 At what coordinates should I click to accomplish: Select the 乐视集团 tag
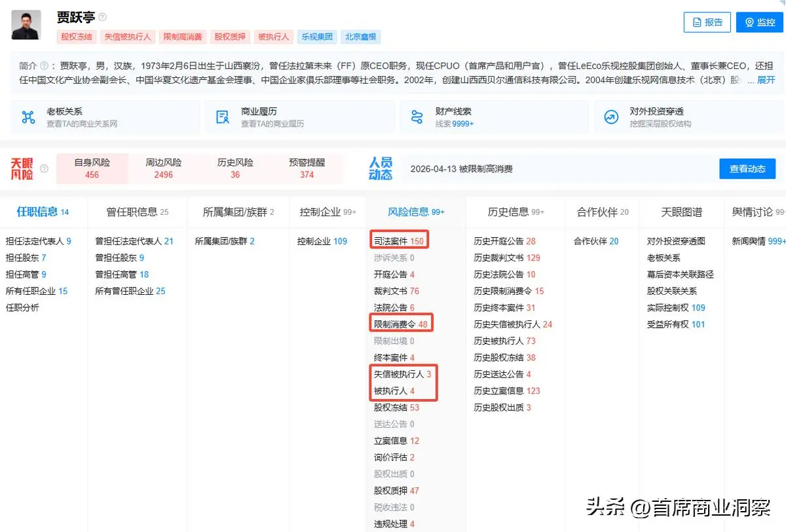[x=316, y=37]
